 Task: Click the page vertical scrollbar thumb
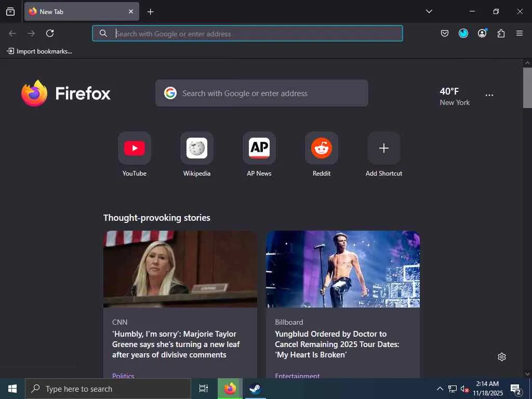[x=527, y=87]
